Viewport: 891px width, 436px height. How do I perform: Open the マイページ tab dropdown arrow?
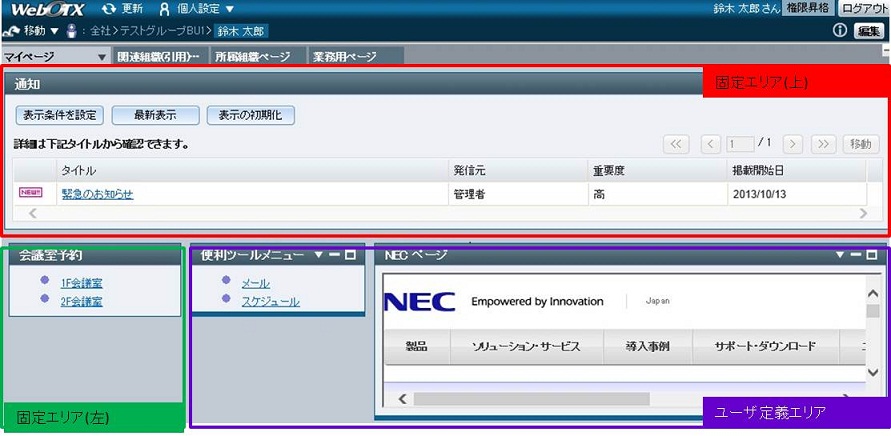tap(101, 57)
